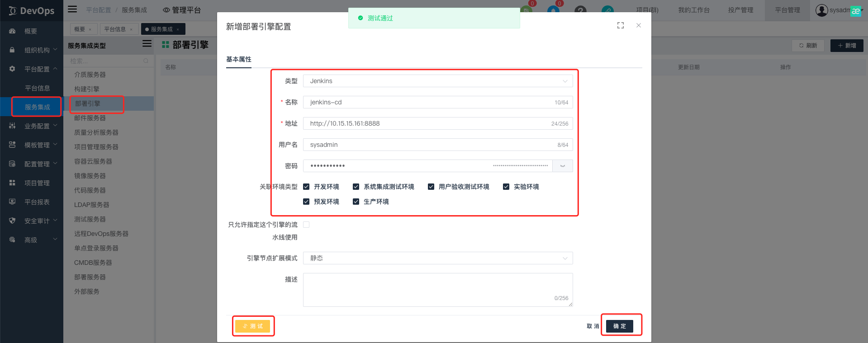
Task: Toggle password visibility eye icon
Action: click(x=563, y=166)
